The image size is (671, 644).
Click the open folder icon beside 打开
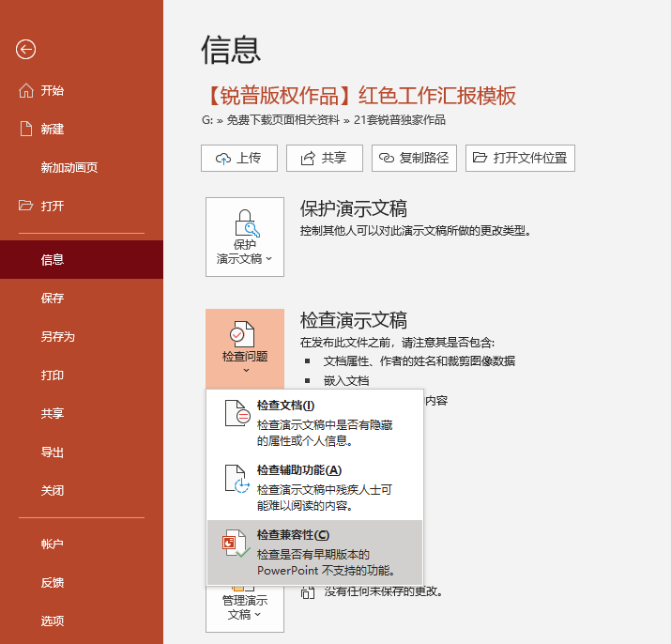[25, 205]
